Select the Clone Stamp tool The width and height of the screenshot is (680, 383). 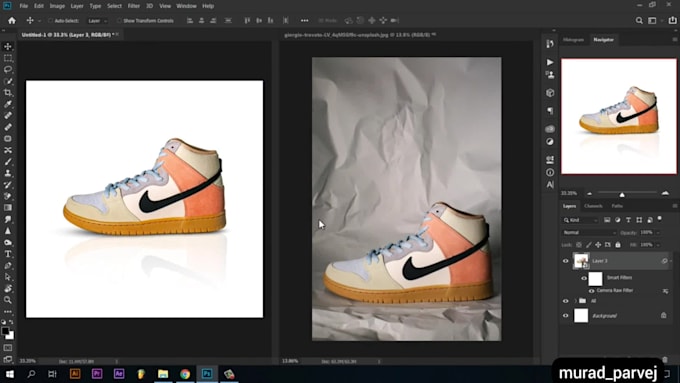click(x=8, y=173)
